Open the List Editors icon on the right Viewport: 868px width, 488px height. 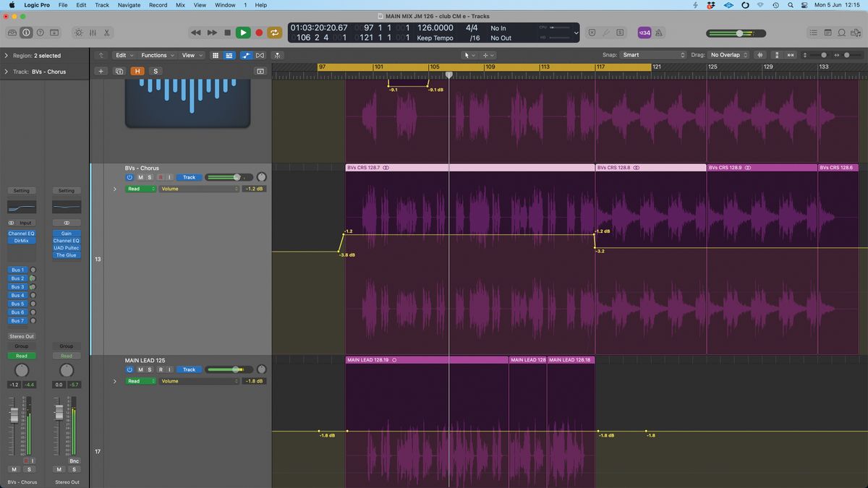(814, 33)
